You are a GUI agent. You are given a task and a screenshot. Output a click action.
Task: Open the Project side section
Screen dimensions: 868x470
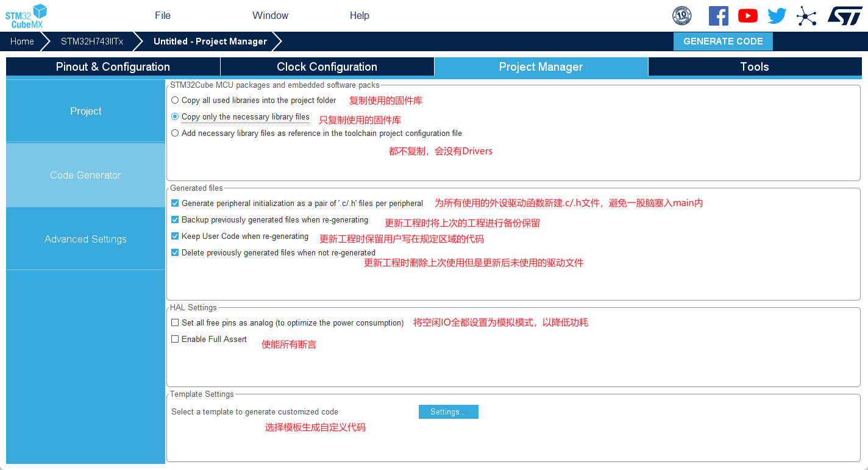tap(85, 111)
